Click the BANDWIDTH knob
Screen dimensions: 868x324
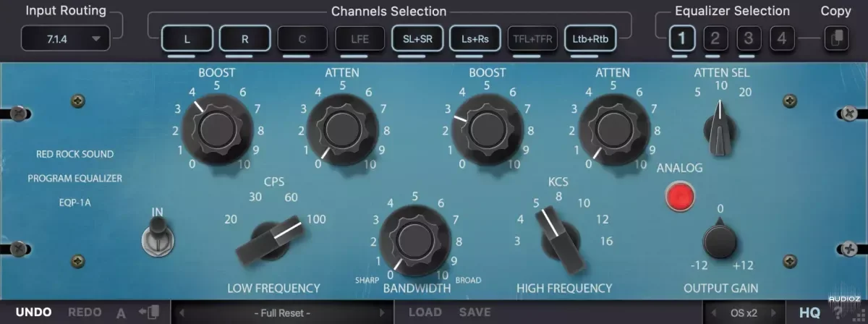click(x=415, y=240)
